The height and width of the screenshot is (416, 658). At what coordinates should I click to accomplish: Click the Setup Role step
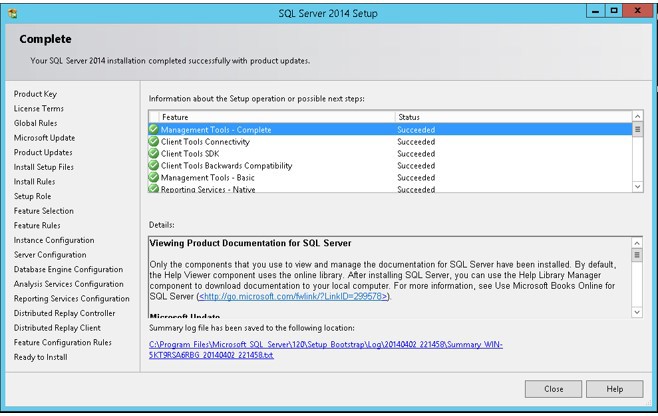click(x=32, y=196)
